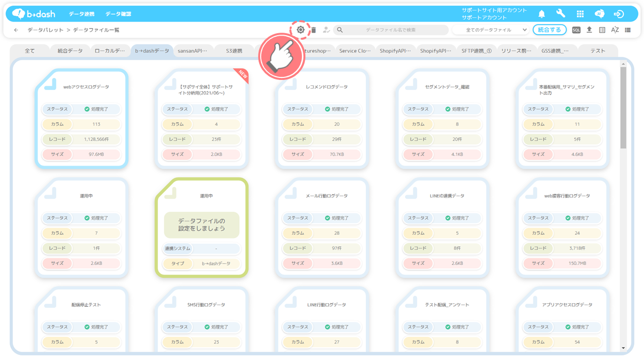Switch to table list view icon
This screenshot has height=362, width=644.
602,30
